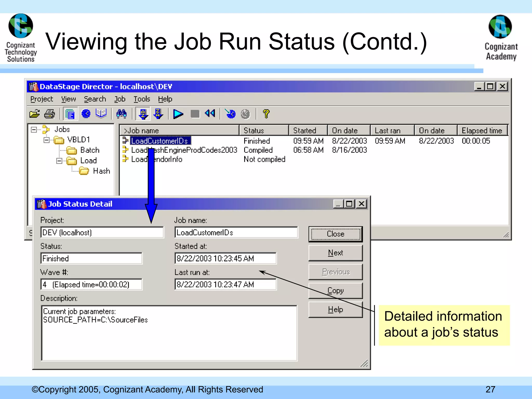Collapse the Load folder node
Image resolution: width=532 pixels, height=399 pixels.
point(59,161)
